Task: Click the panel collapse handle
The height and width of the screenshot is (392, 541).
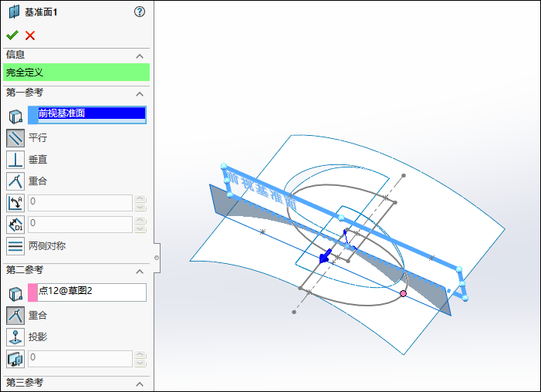Action: pos(157,258)
